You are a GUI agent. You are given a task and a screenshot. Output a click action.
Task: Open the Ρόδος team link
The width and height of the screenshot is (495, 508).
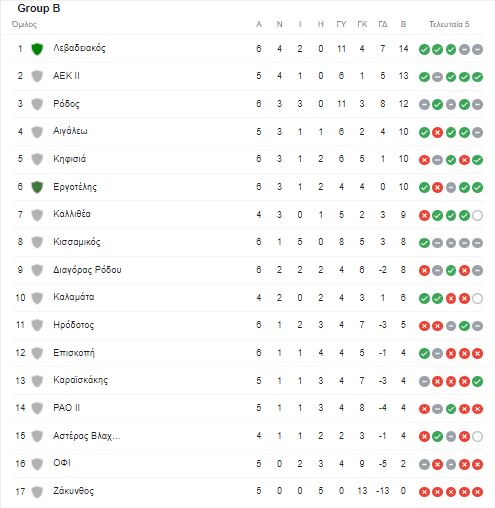[x=66, y=104]
